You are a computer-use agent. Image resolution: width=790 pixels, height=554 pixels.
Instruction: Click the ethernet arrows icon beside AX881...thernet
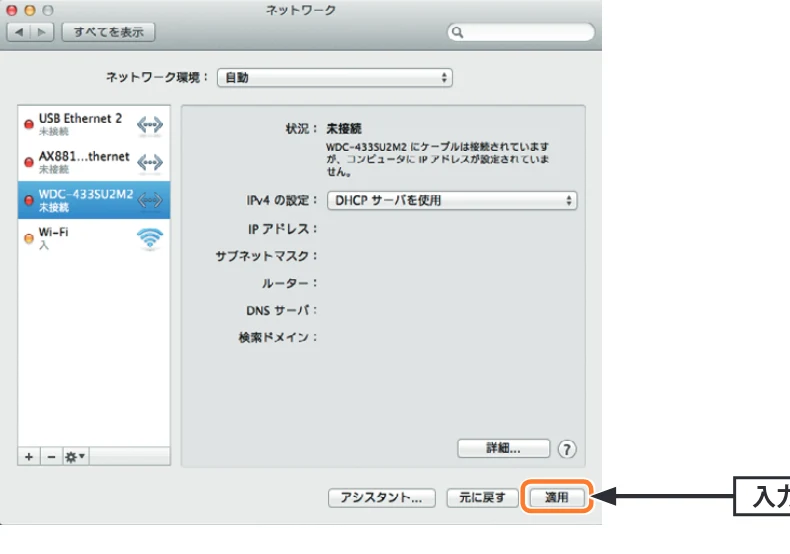pyautogui.click(x=150, y=163)
